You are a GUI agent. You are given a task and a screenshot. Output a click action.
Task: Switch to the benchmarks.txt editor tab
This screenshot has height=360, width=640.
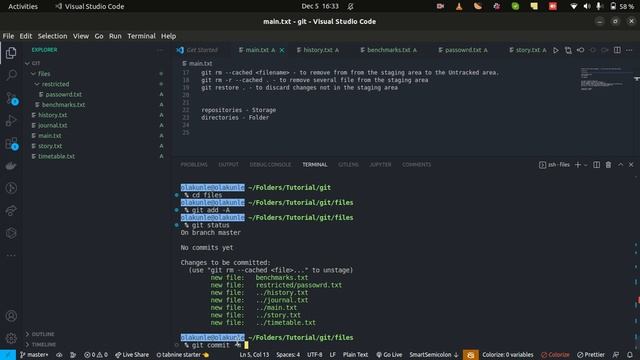(389, 50)
